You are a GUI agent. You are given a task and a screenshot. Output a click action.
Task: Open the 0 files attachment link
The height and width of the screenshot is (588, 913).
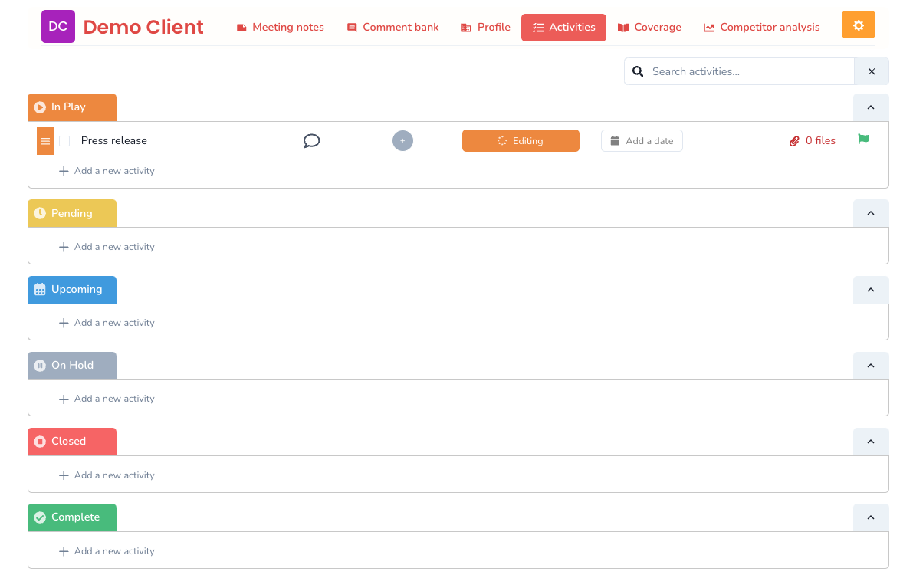(x=819, y=140)
